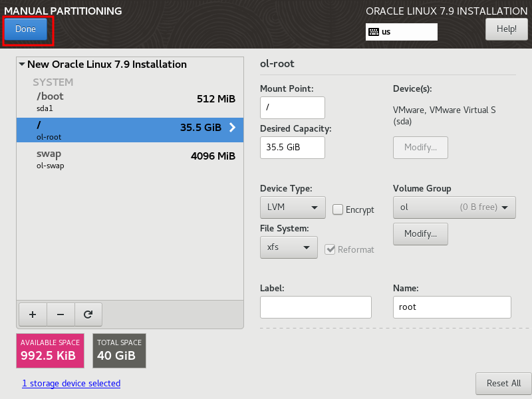Add a new mount point with plus button
The image size is (532, 399).
pyautogui.click(x=33, y=315)
